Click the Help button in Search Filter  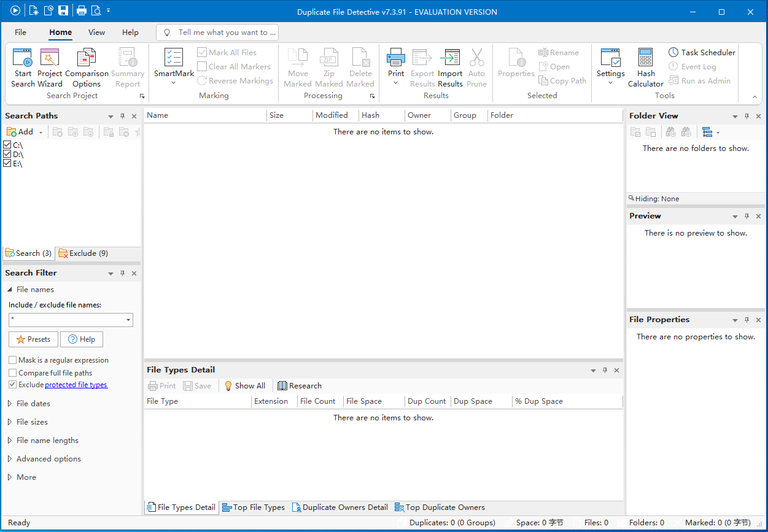tap(82, 339)
